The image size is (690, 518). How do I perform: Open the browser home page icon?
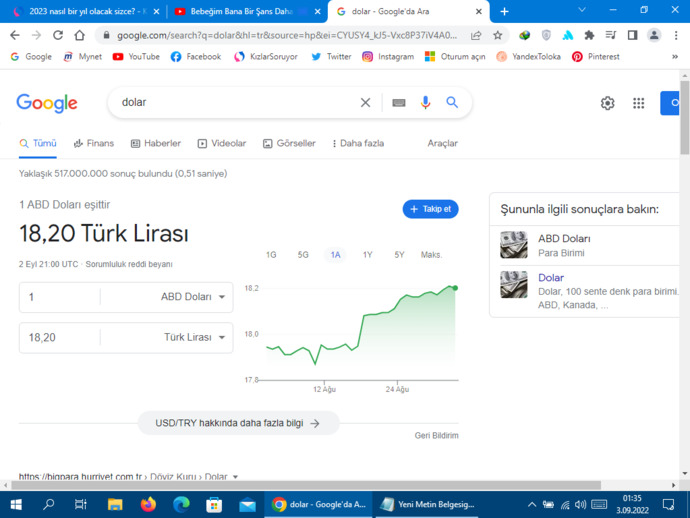coord(79,35)
